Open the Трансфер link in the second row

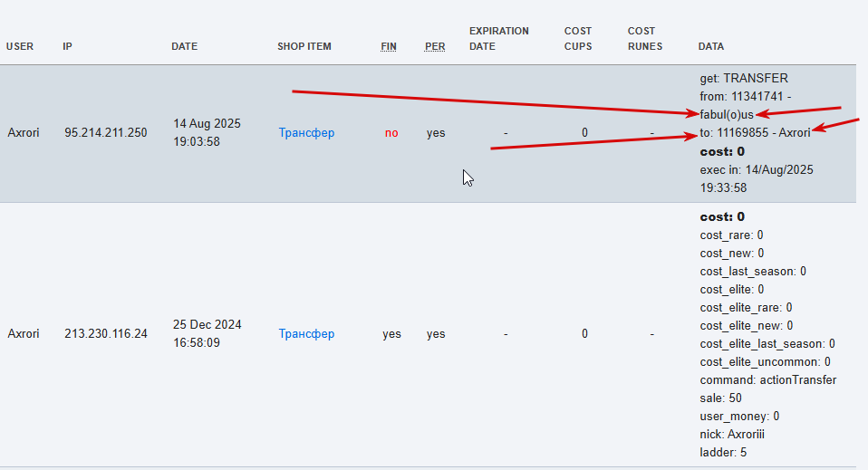click(x=306, y=334)
